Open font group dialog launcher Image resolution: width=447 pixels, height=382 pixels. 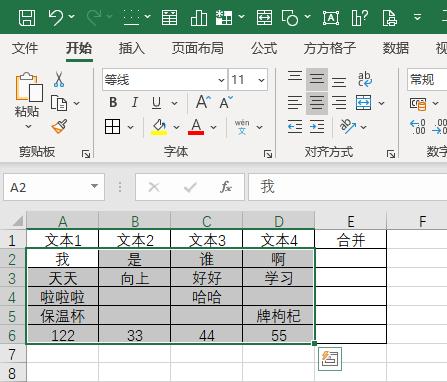pyautogui.click(x=268, y=154)
